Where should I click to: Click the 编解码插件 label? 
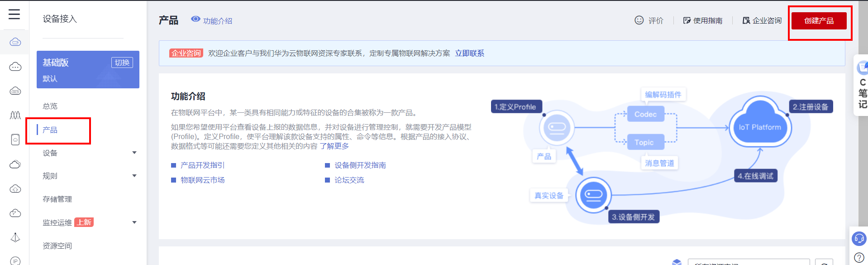(x=663, y=95)
